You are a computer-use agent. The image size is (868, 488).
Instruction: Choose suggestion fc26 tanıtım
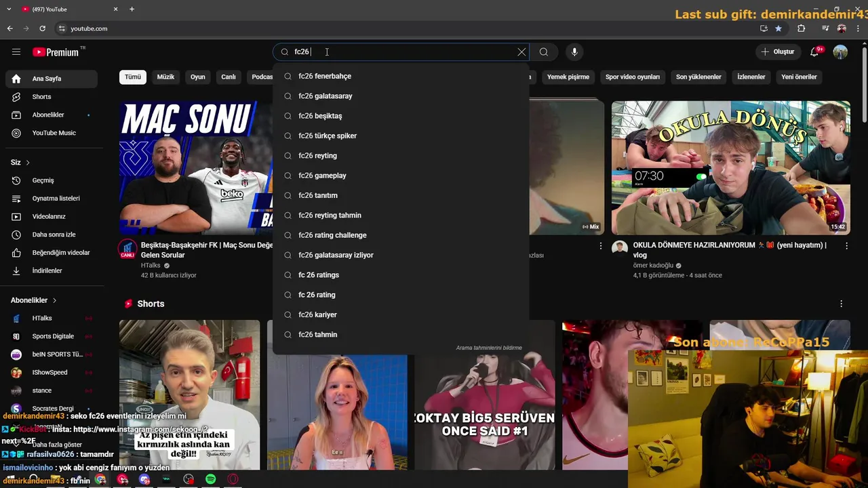point(401,195)
